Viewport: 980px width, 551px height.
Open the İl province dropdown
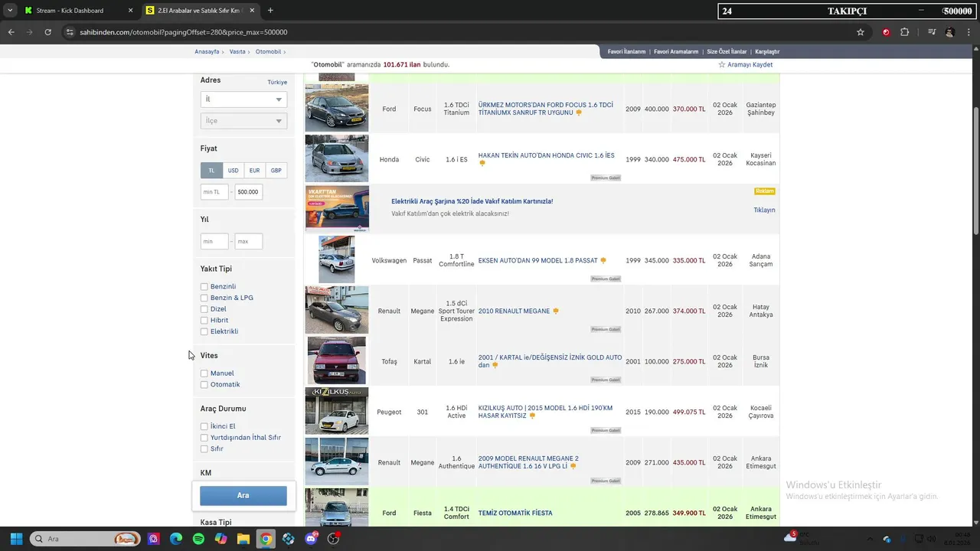point(243,99)
